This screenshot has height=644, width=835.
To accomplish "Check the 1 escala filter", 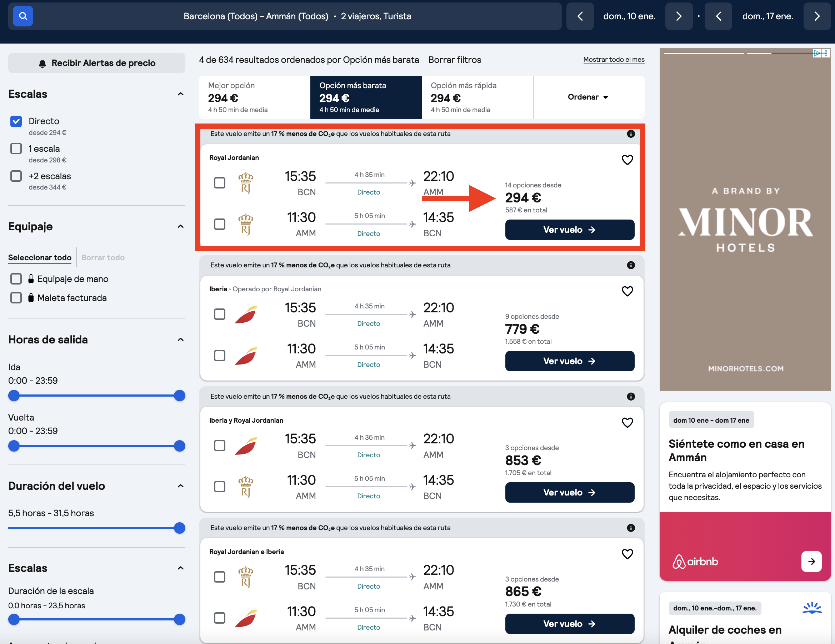I will [x=16, y=149].
